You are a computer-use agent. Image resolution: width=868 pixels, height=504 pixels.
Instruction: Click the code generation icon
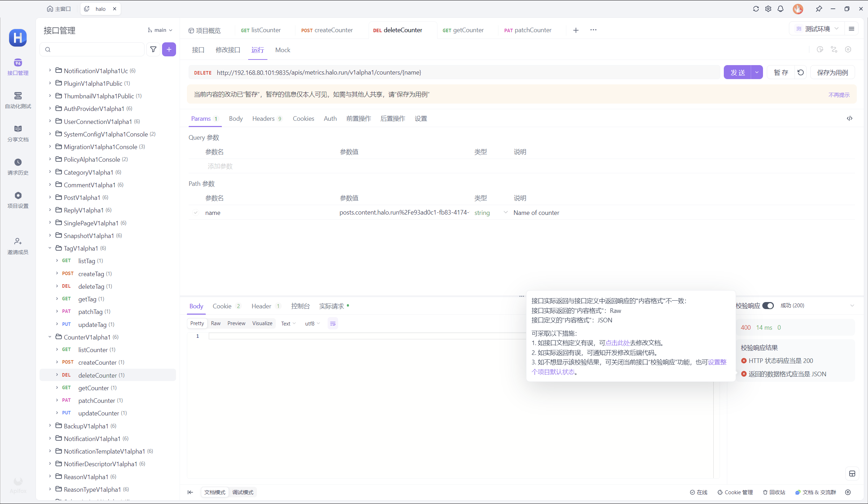pyautogui.click(x=849, y=119)
